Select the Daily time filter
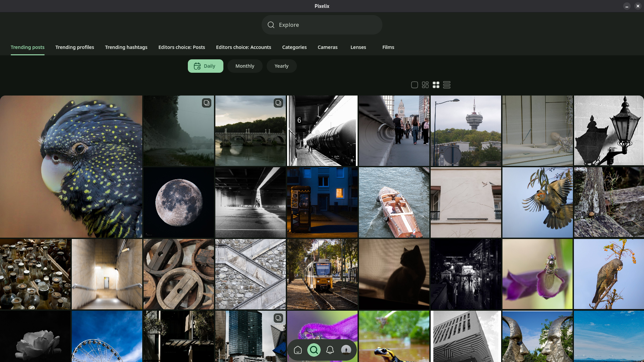Image resolution: width=644 pixels, height=362 pixels. [x=206, y=66]
